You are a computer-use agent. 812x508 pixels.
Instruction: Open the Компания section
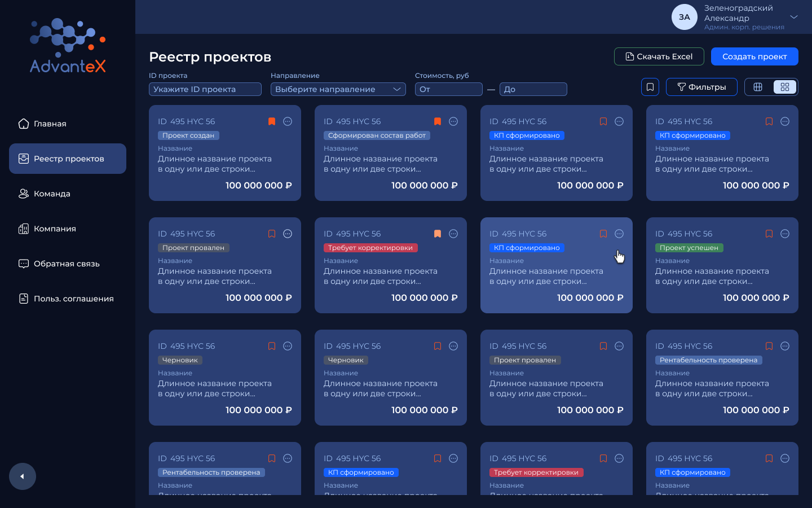[x=68, y=229]
